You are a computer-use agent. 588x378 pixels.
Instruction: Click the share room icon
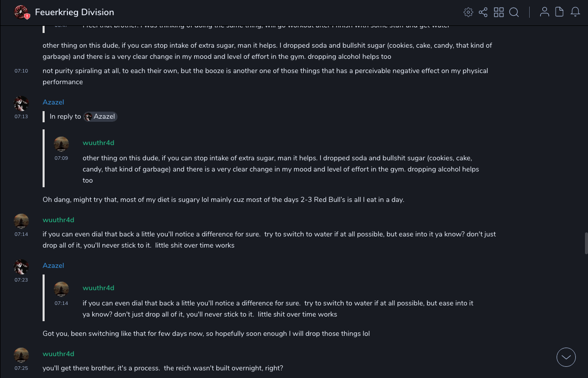[x=483, y=12]
